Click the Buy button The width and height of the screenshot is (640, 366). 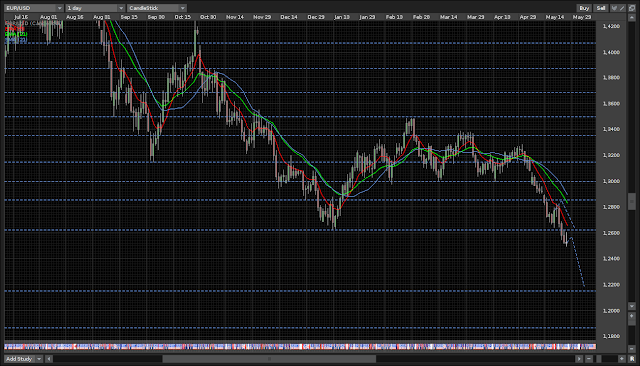584,8
